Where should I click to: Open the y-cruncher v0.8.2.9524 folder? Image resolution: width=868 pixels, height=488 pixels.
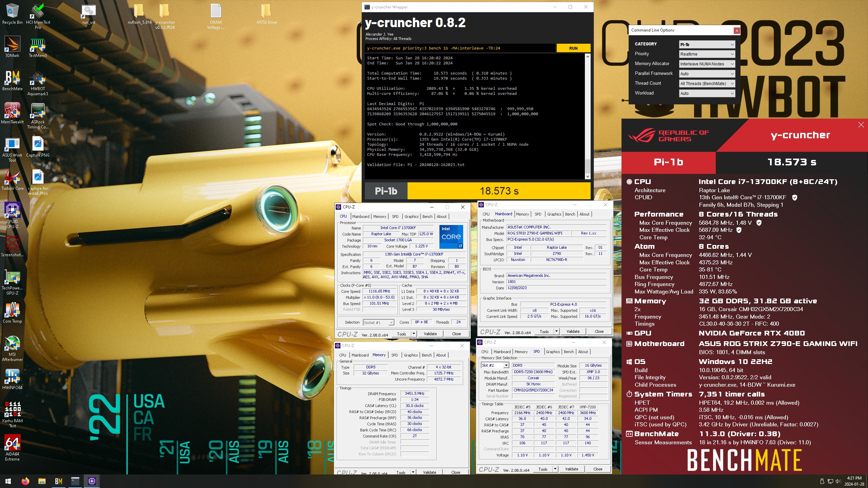click(165, 16)
